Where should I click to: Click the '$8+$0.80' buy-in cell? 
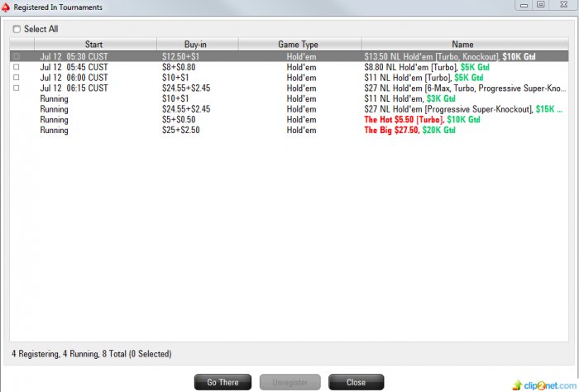pyautogui.click(x=179, y=67)
